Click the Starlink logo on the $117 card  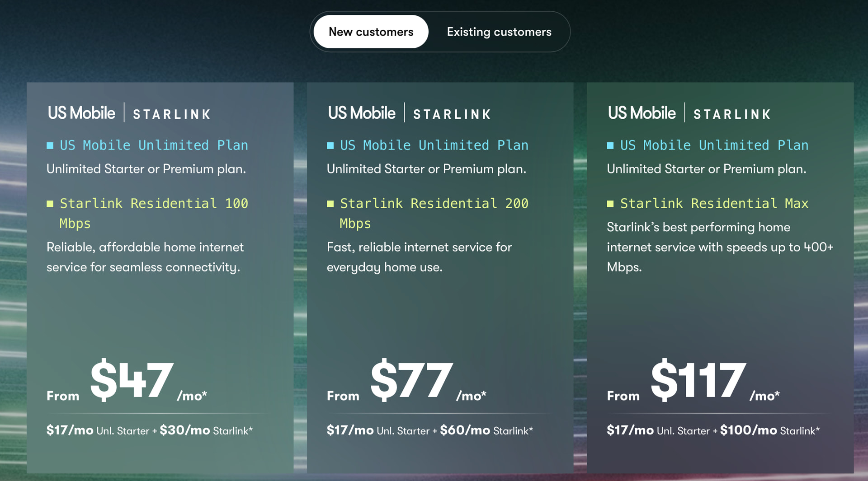click(732, 115)
